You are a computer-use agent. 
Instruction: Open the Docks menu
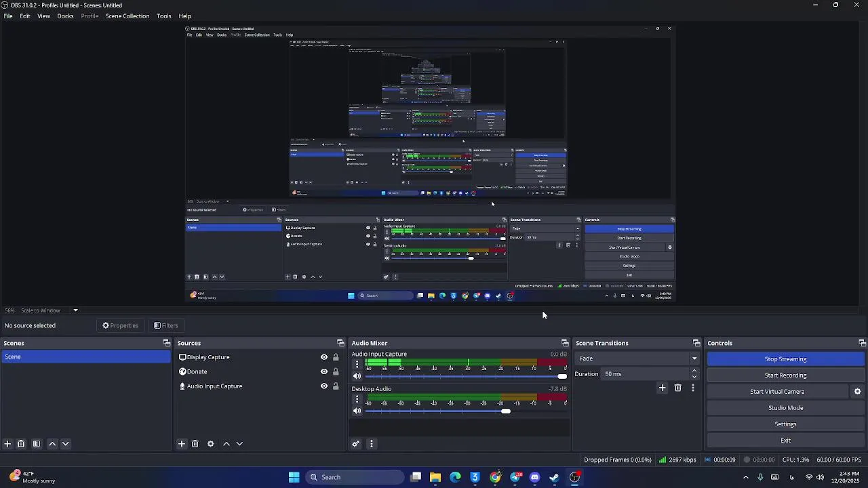click(65, 16)
